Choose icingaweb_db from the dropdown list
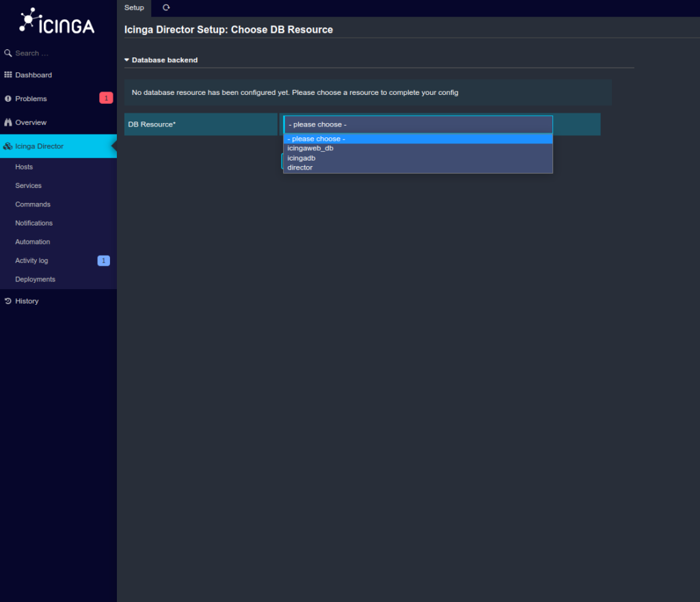The height and width of the screenshot is (602, 700). (x=418, y=148)
